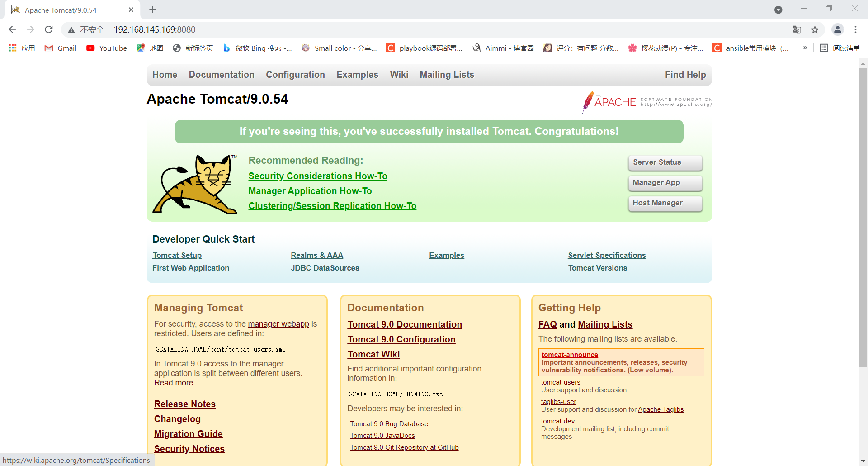Open the 樱花动漫(P) bookmark
Viewport: 868px width, 466px height.
pos(665,48)
